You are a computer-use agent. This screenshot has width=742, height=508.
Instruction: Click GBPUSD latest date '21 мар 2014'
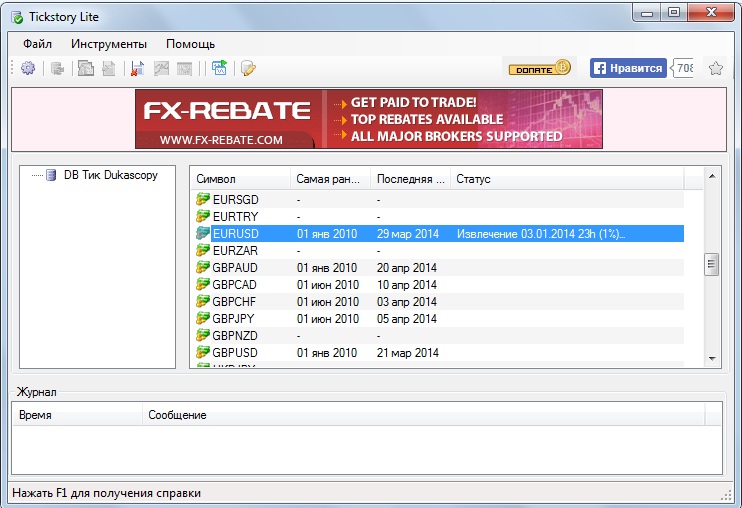[407, 353]
